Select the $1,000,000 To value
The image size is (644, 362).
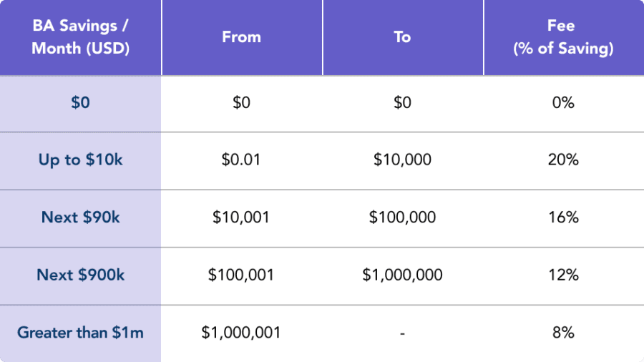(402, 275)
